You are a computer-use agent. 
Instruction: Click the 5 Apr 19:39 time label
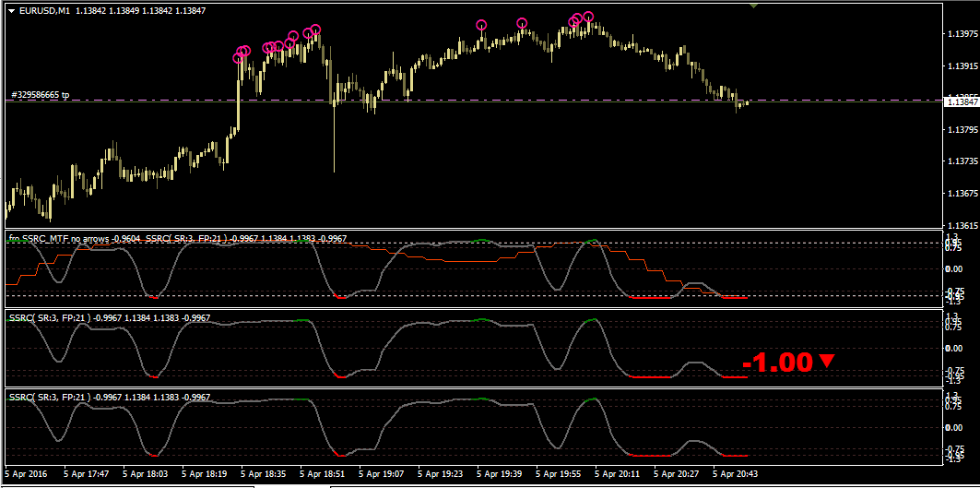[500, 473]
